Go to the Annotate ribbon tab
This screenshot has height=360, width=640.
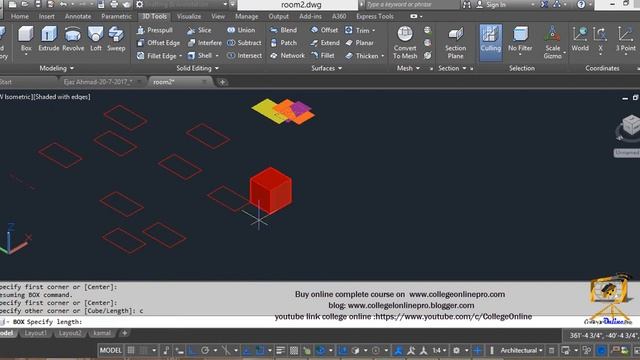tap(78, 16)
